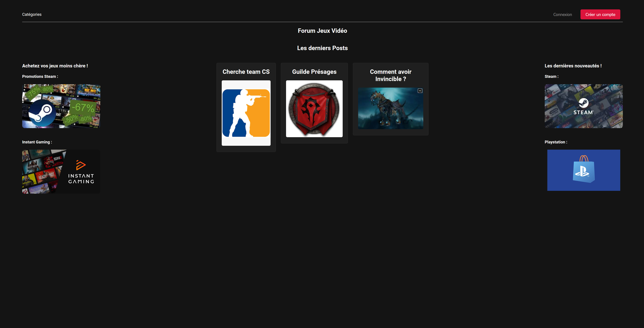Open the Comment avoir Invincible ? post title
This screenshot has height=328, width=644.
(x=390, y=75)
